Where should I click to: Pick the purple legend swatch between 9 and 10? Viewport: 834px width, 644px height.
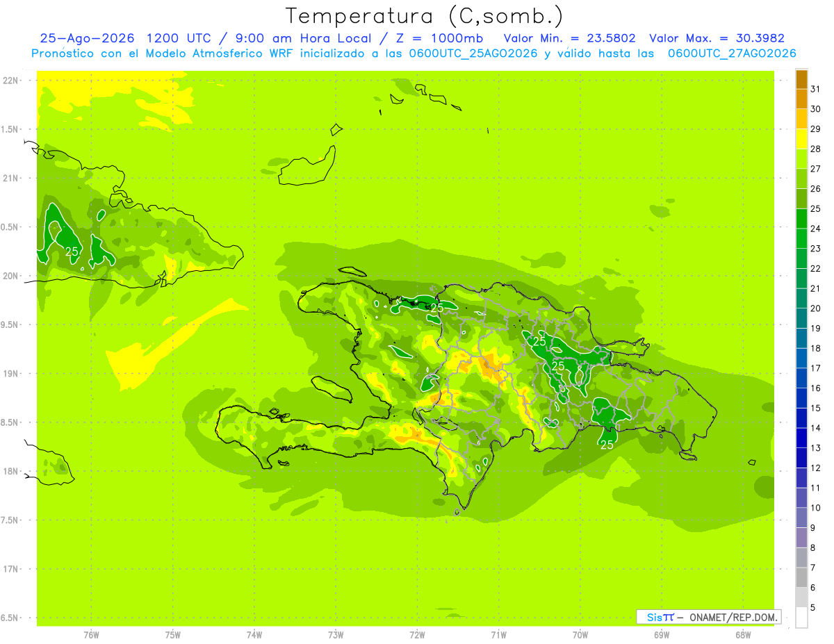coord(801,518)
